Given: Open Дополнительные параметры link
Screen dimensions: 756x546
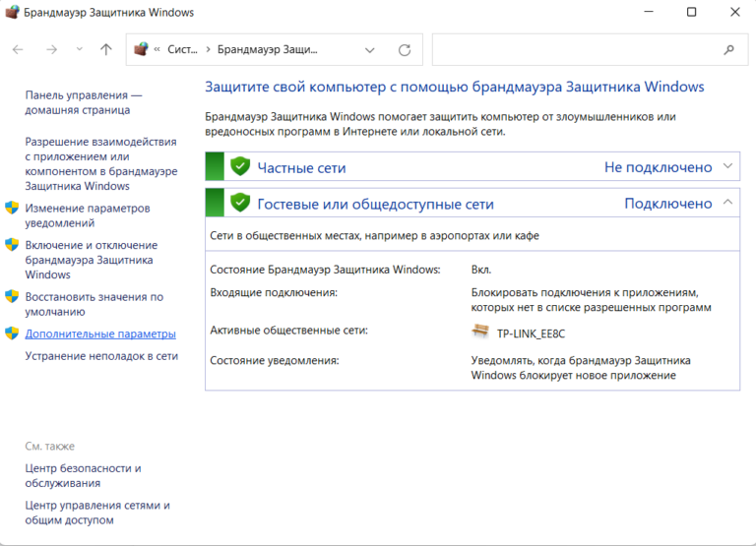Looking at the screenshot, I should [100, 334].
